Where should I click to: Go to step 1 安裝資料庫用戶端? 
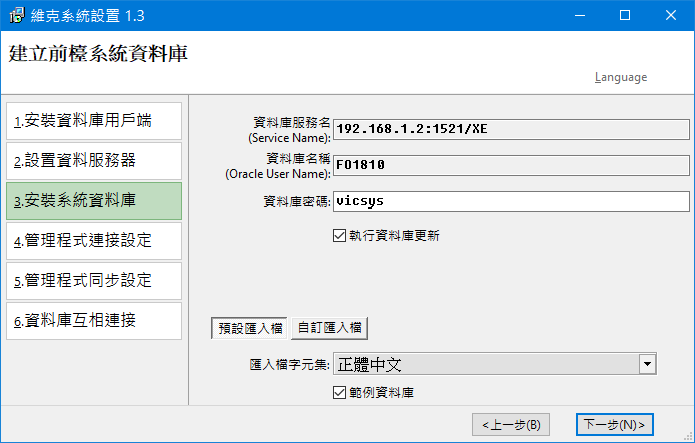(x=94, y=121)
